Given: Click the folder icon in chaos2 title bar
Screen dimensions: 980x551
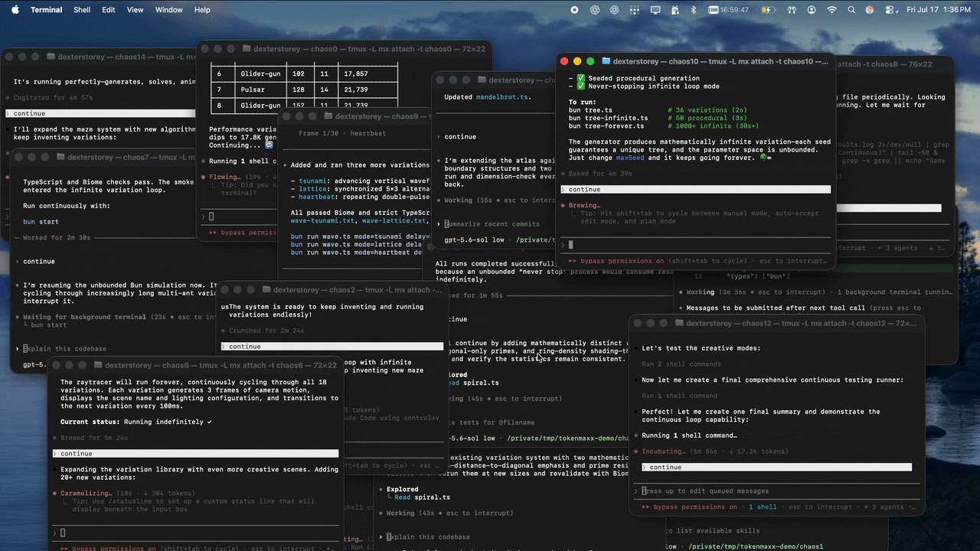Looking at the screenshot, I should pyautogui.click(x=268, y=290).
